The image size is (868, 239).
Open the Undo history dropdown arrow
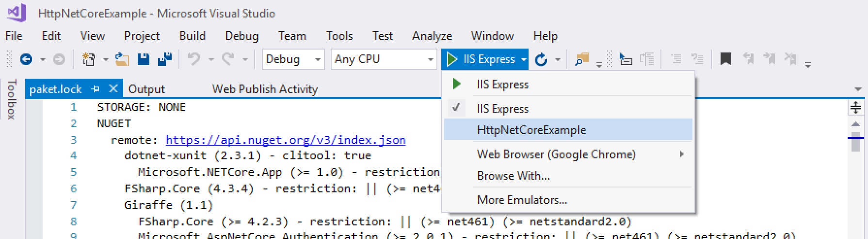tap(211, 60)
